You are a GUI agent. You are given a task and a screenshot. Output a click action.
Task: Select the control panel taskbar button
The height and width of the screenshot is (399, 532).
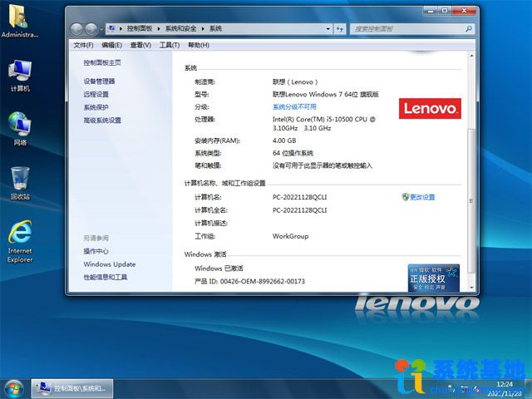click(72, 388)
